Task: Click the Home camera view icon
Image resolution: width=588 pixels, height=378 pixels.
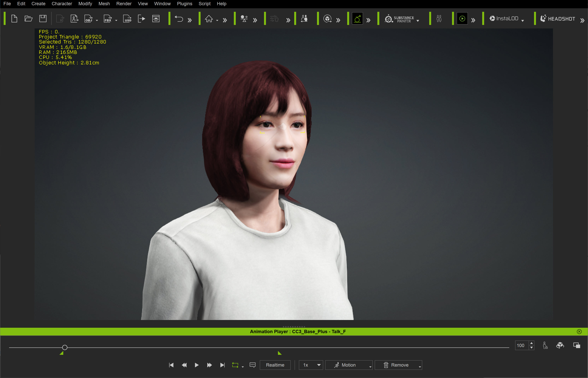Action: 209,19
